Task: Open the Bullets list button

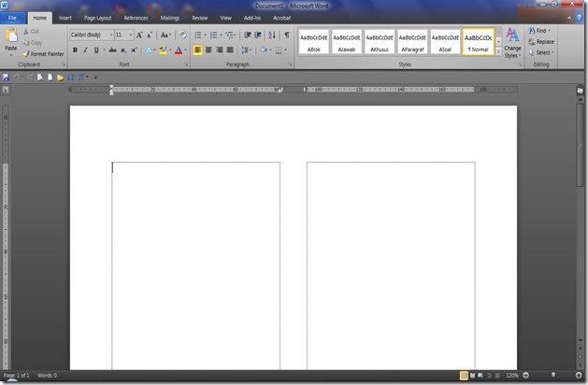Action: pyautogui.click(x=198, y=35)
